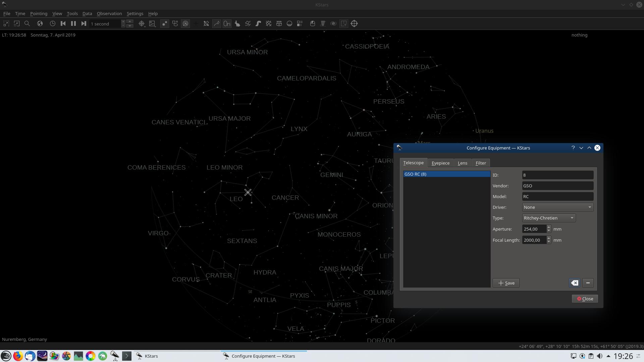Click the Vendor input field containing GSO
This screenshot has width=644, height=362.
(x=557, y=186)
